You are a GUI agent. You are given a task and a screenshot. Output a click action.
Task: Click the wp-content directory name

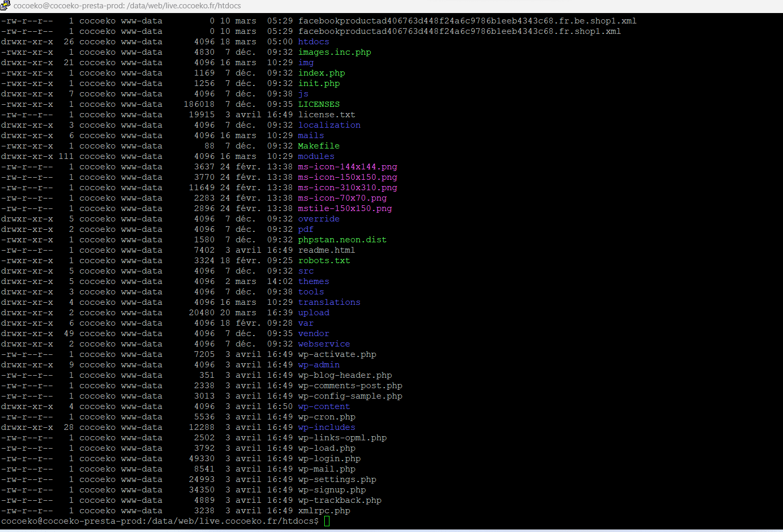pos(324,406)
